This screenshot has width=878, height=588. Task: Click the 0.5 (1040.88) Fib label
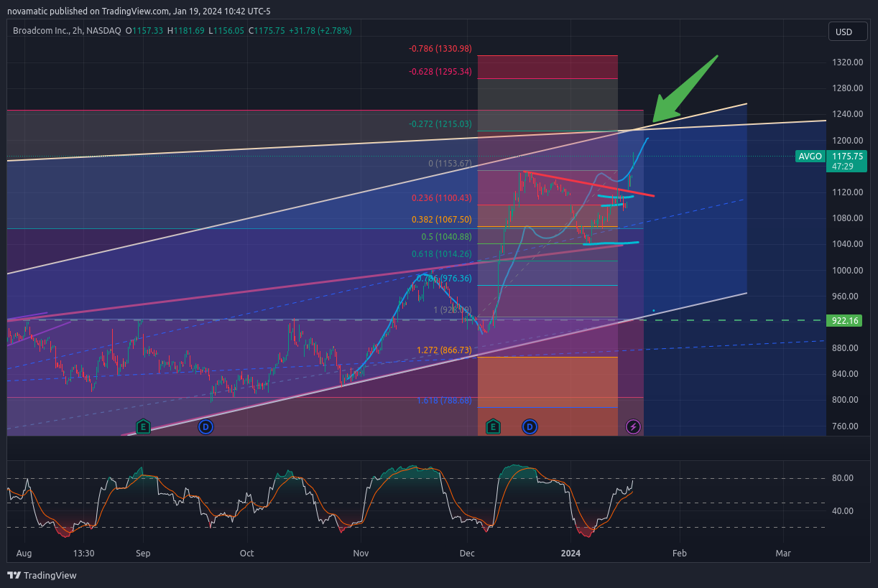pyautogui.click(x=446, y=237)
